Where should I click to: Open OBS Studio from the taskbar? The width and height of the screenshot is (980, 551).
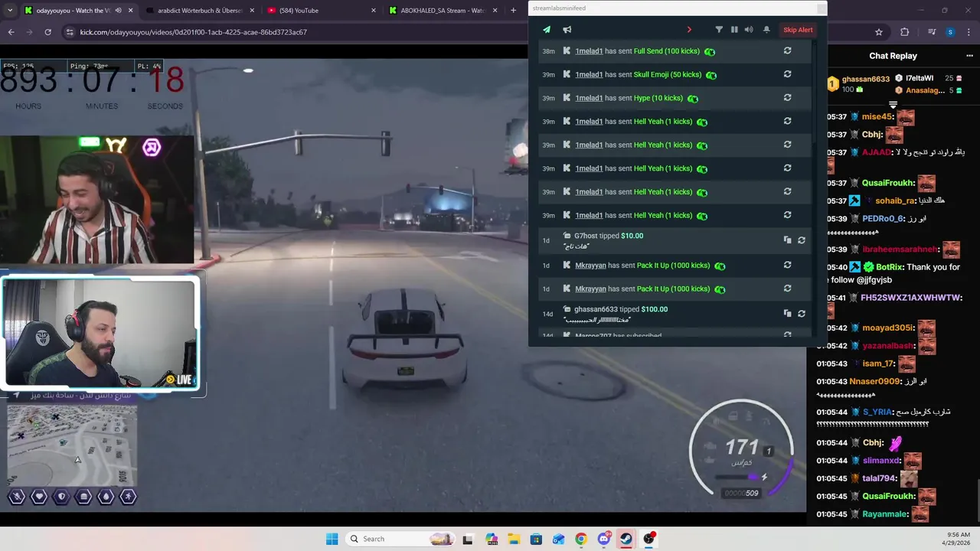(649, 539)
